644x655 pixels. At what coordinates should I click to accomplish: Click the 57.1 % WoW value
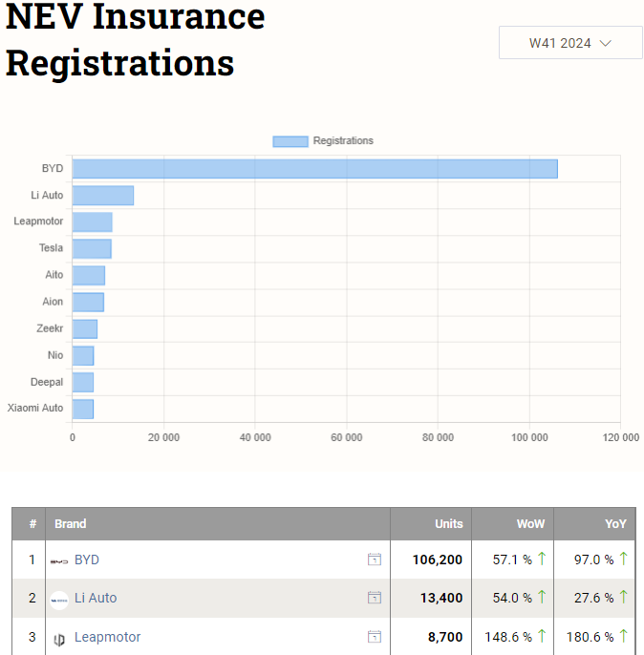(512, 560)
